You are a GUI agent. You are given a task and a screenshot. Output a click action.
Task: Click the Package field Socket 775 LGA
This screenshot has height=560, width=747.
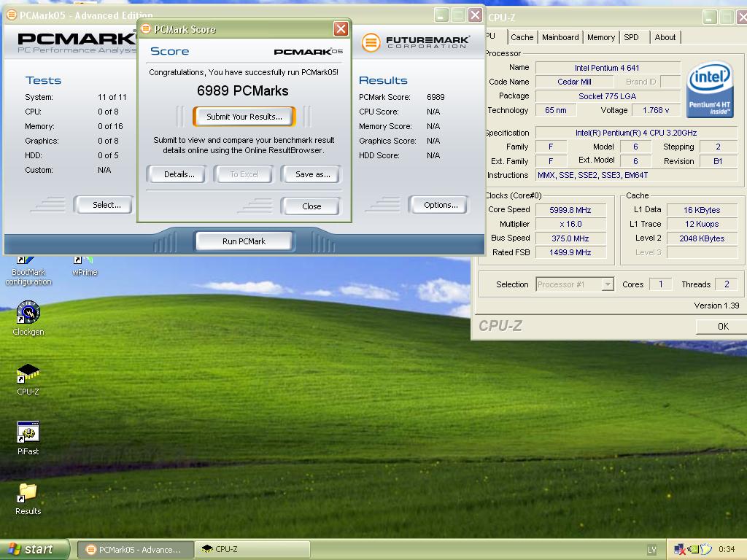[x=608, y=96]
